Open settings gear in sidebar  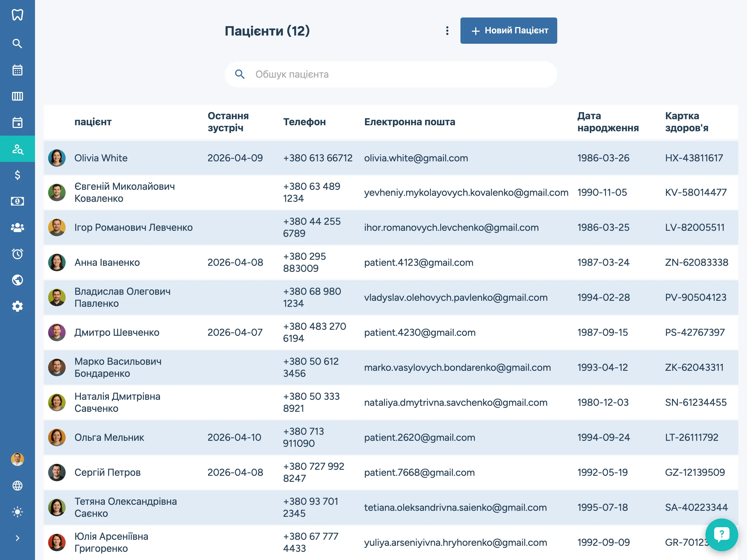pos(17,306)
